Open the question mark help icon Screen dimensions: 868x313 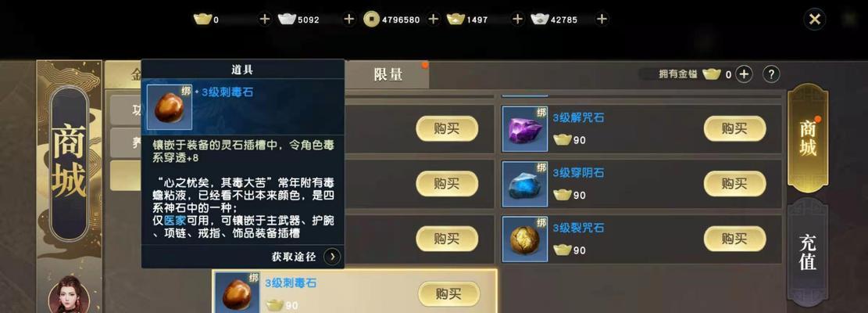771,74
